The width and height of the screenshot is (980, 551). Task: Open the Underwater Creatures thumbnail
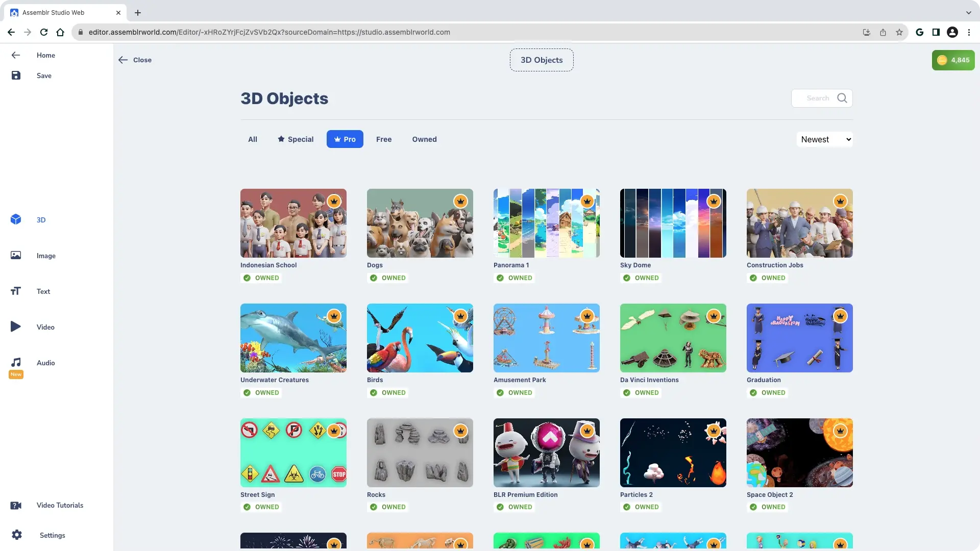[x=293, y=338]
